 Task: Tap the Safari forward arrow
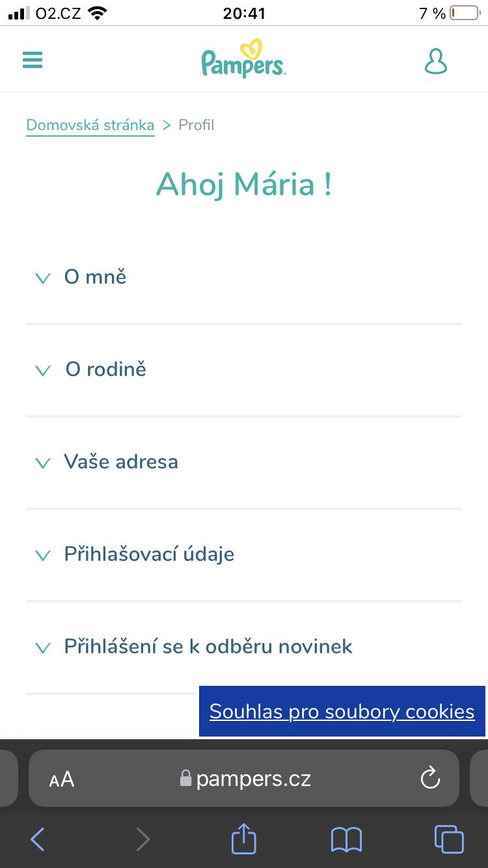point(142,839)
